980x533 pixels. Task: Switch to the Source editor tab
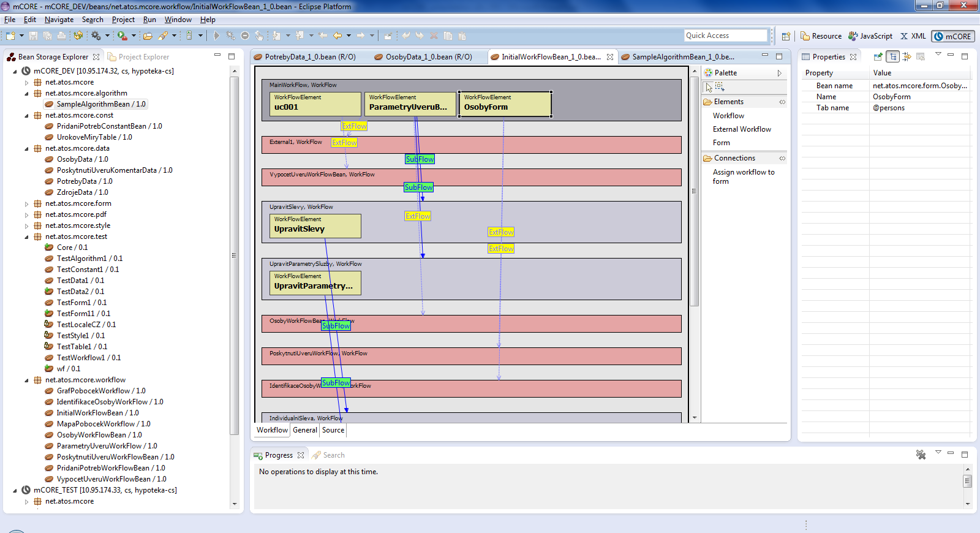[x=333, y=430]
